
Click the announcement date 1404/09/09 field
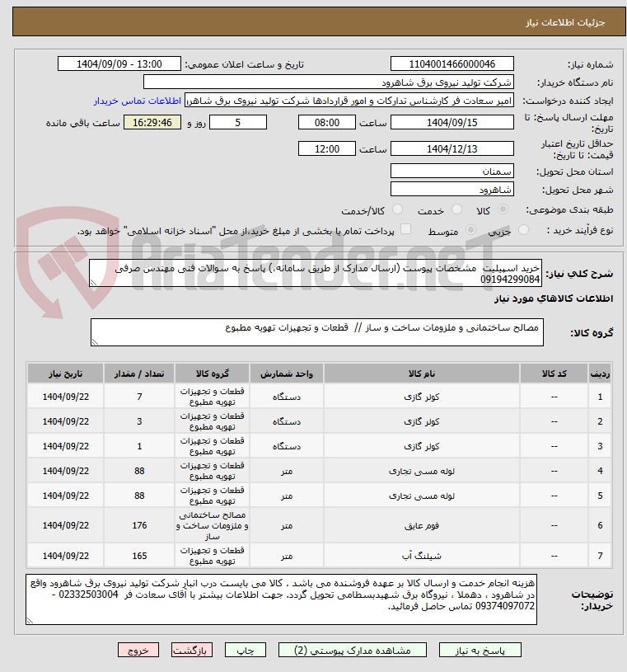[x=119, y=63]
